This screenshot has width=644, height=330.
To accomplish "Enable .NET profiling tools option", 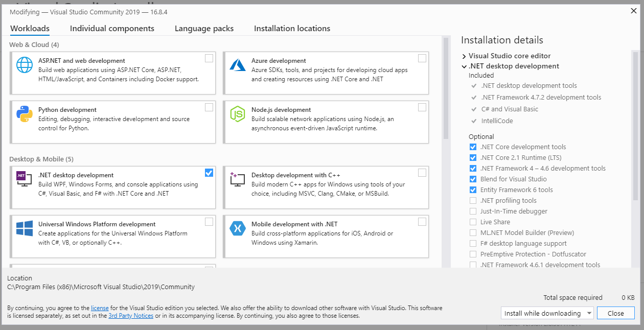I will [473, 201].
